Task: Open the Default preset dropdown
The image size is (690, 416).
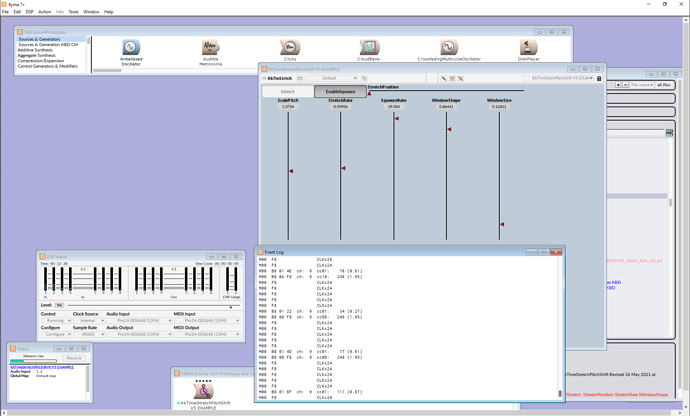Action: point(331,78)
